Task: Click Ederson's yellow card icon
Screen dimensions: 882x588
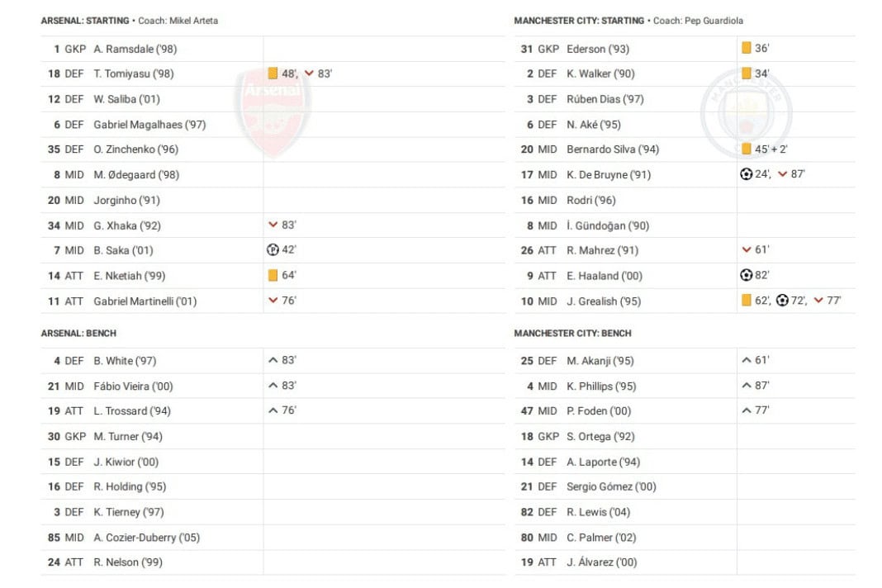Action: click(747, 49)
